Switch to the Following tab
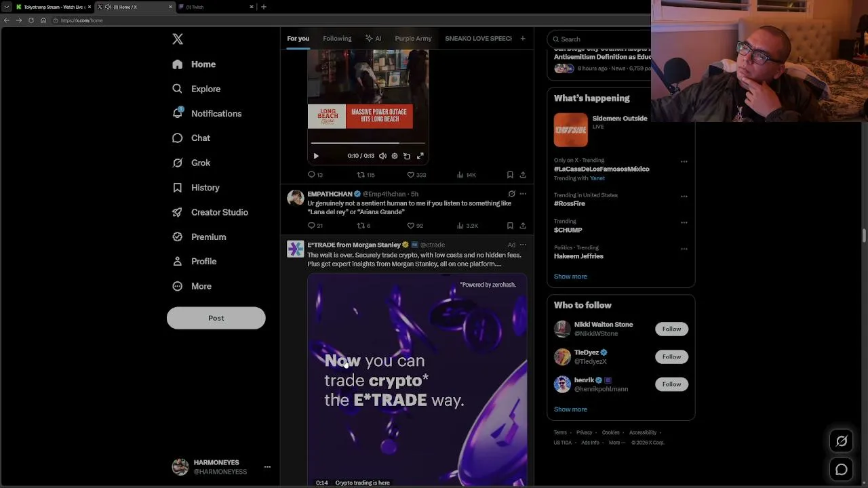868x488 pixels. pos(337,39)
